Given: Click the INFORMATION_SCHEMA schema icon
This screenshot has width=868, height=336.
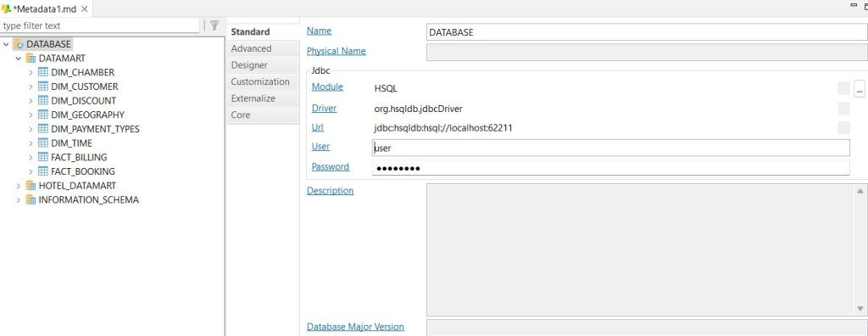Looking at the screenshot, I should point(31,199).
